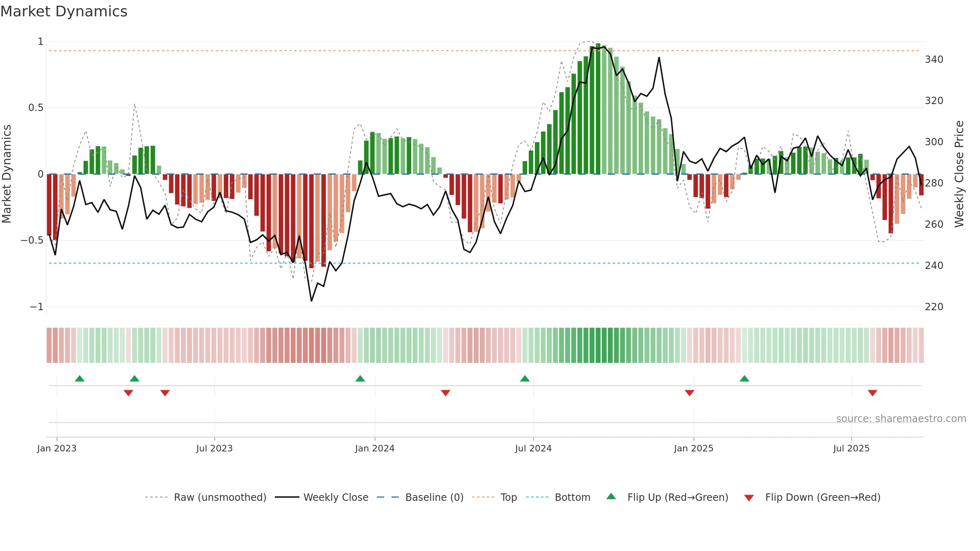Click the Jan 2023 x-axis label
This screenshot has height=551, width=980.
pyautogui.click(x=57, y=449)
